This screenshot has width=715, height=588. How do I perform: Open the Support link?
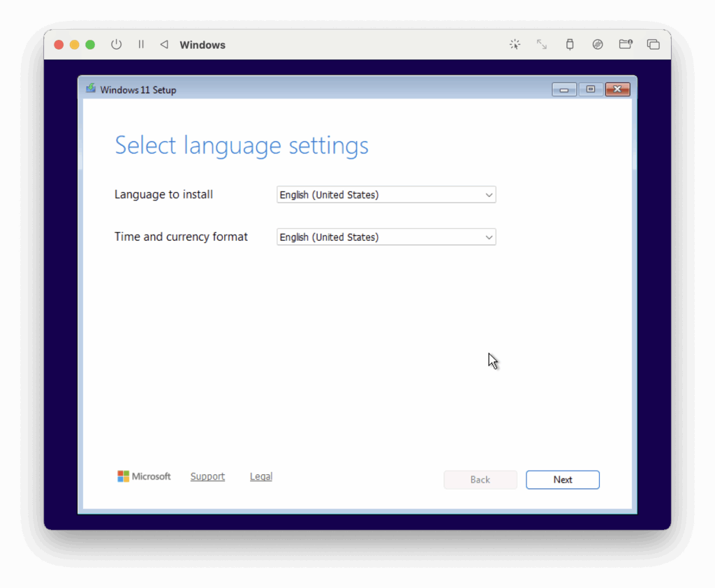tap(207, 476)
